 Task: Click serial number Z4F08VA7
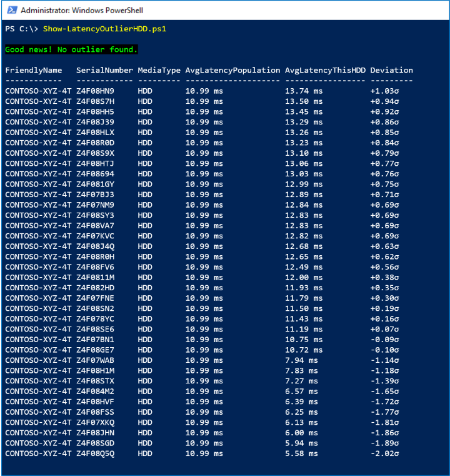tap(95, 226)
